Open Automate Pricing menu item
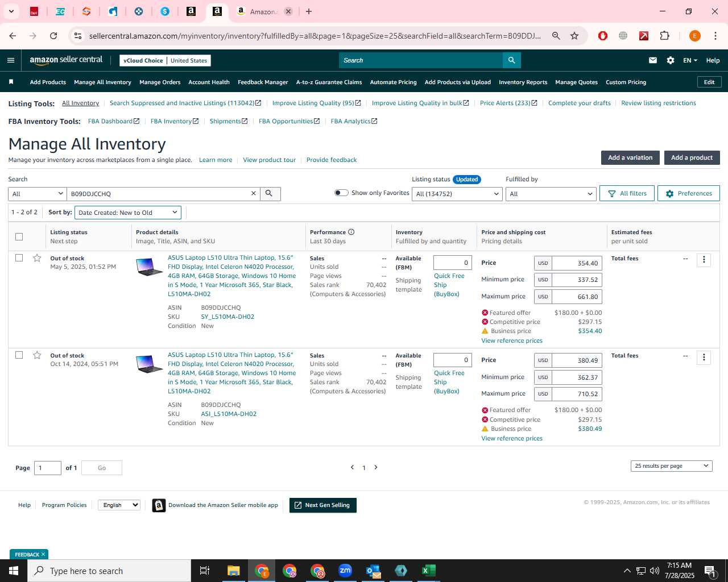Image resolution: width=728 pixels, height=582 pixels. coord(393,82)
